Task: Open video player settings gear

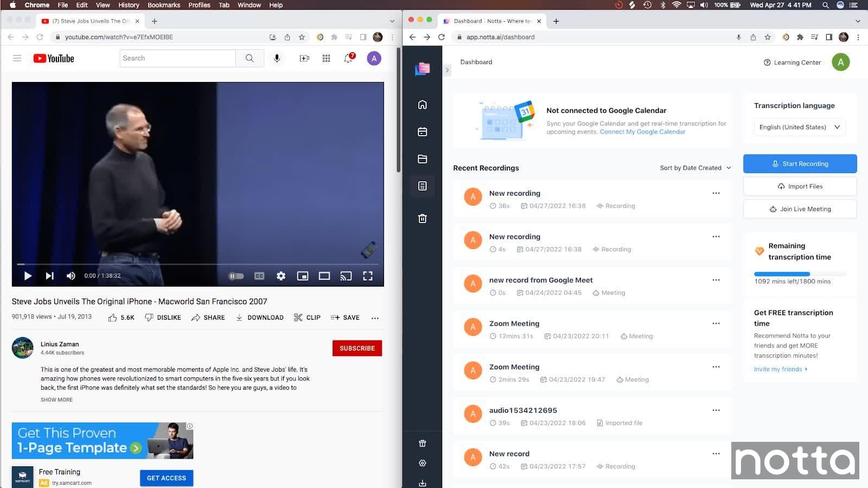Action: 281,276
